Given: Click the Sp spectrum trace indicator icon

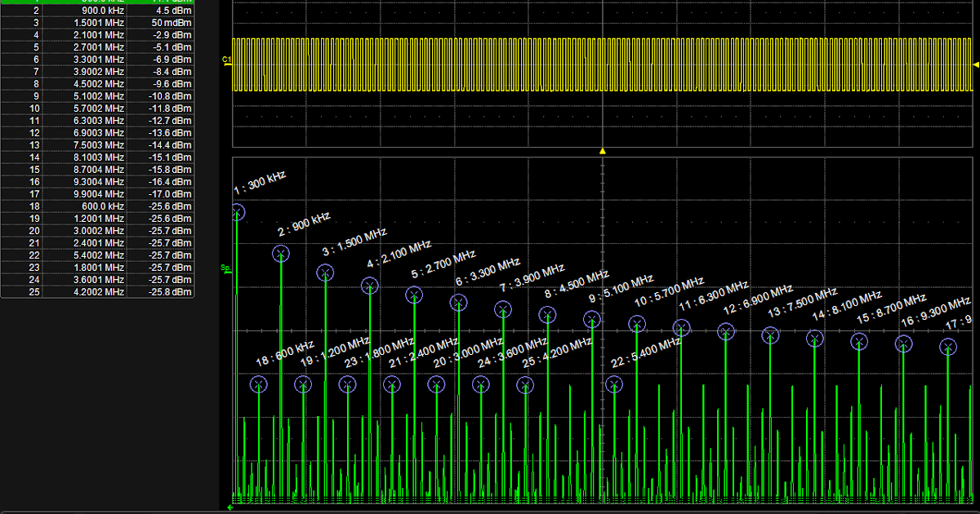Looking at the screenshot, I should point(226,268).
